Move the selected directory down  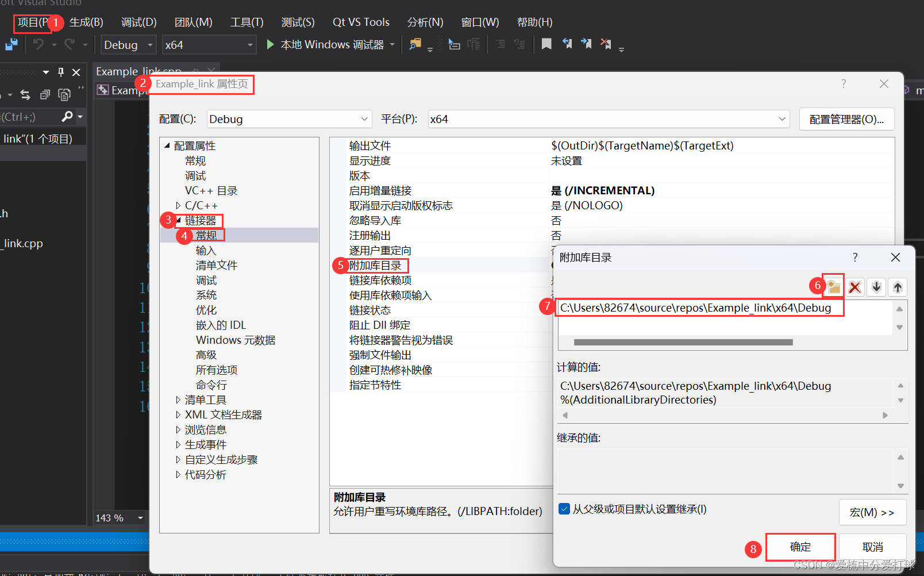point(876,287)
